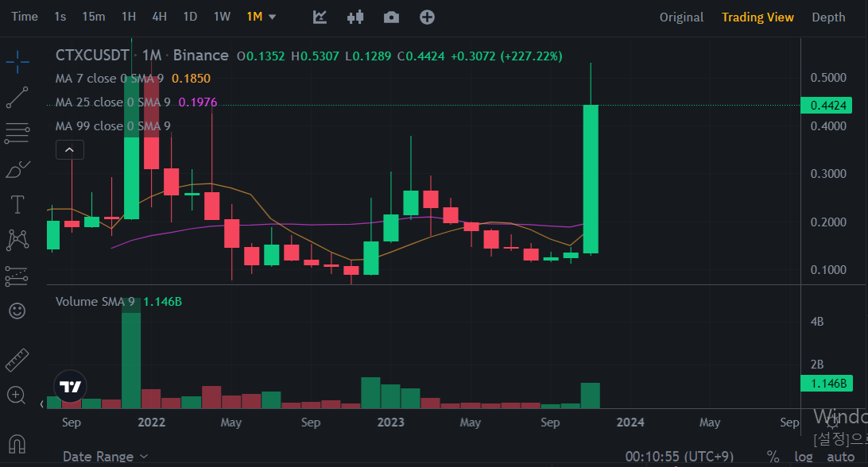Switch to the Original chart view
Viewport: 868px width, 467px height.
pyautogui.click(x=681, y=17)
